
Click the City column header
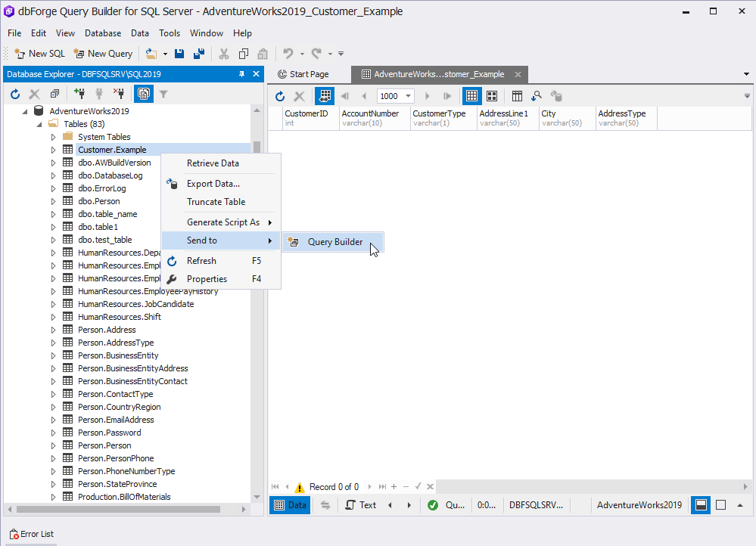(x=567, y=118)
